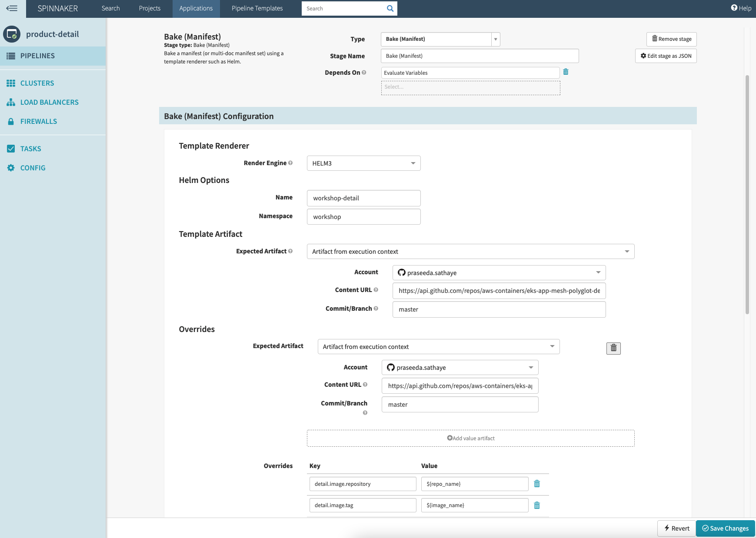
Task: Remove the Overrides expected artifact with trash icon
Action: (x=613, y=348)
